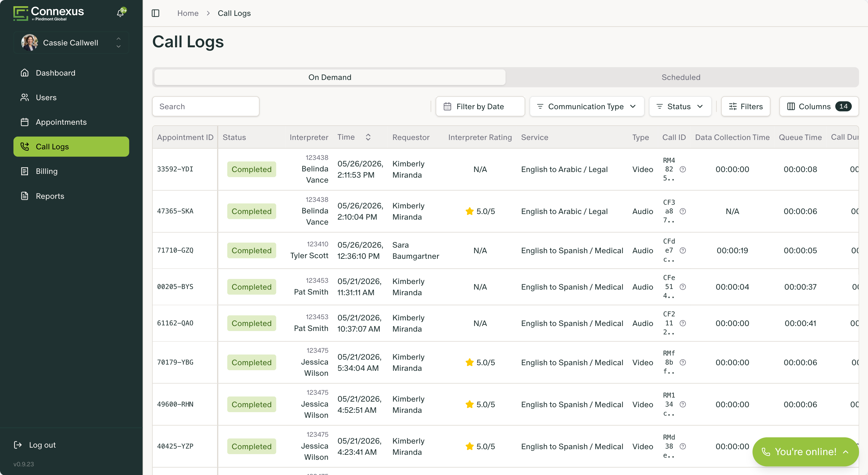Image resolution: width=868 pixels, height=475 pixels.
Task: Open Billing section
Action: [71, 171]
